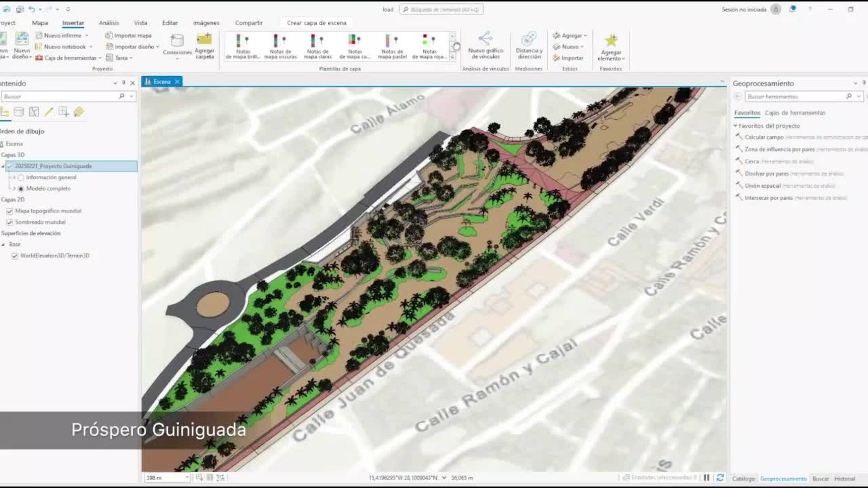This screenshot has height=488, width=868.
Task: Collapse Favoritos del proyecto section
Action: (736, 126)
